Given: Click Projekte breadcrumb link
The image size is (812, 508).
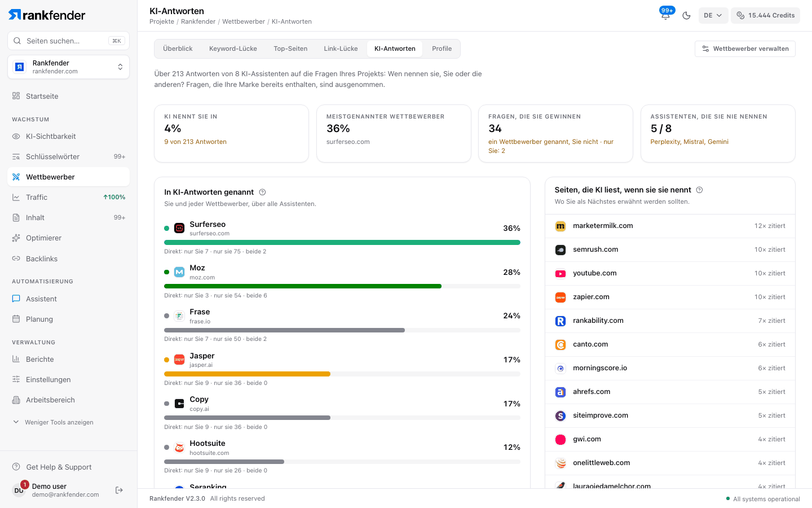Looking at the screenshot, I should pyautogui.click(x=162, y=21).
